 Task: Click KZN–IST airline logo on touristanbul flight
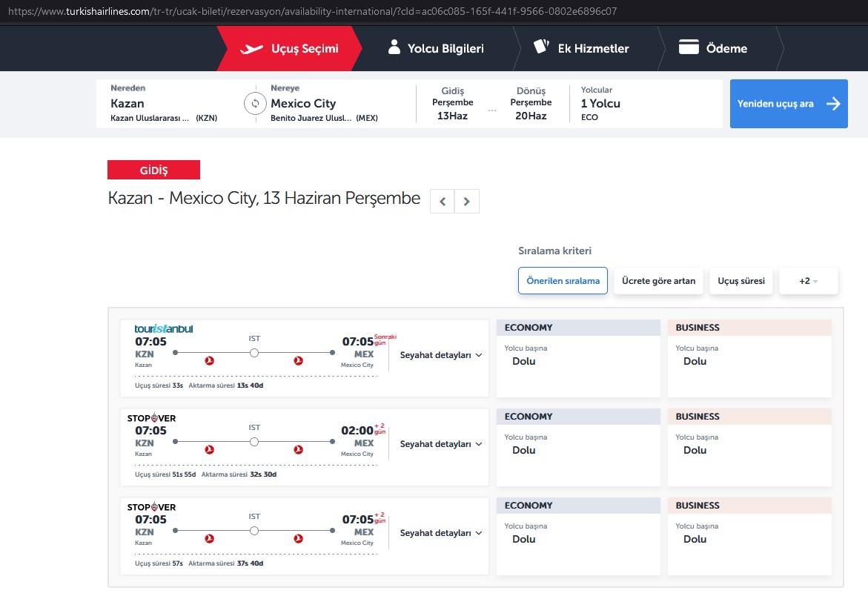[x=209, y=361]
